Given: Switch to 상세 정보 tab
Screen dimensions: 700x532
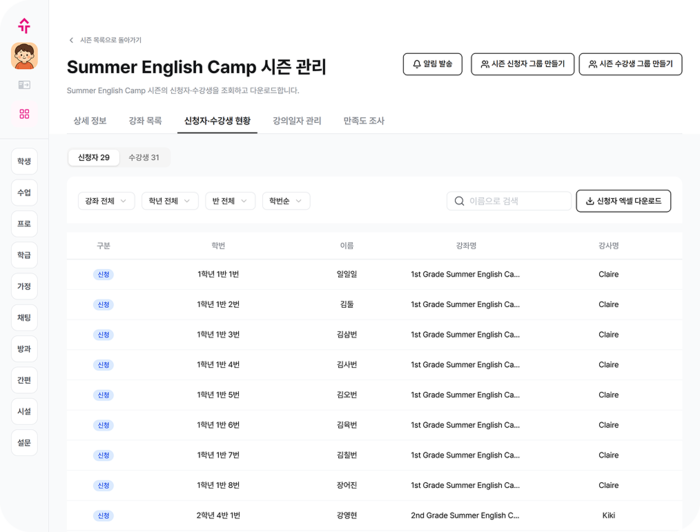Looking at the screenshot, I should (x=90, y=121).
